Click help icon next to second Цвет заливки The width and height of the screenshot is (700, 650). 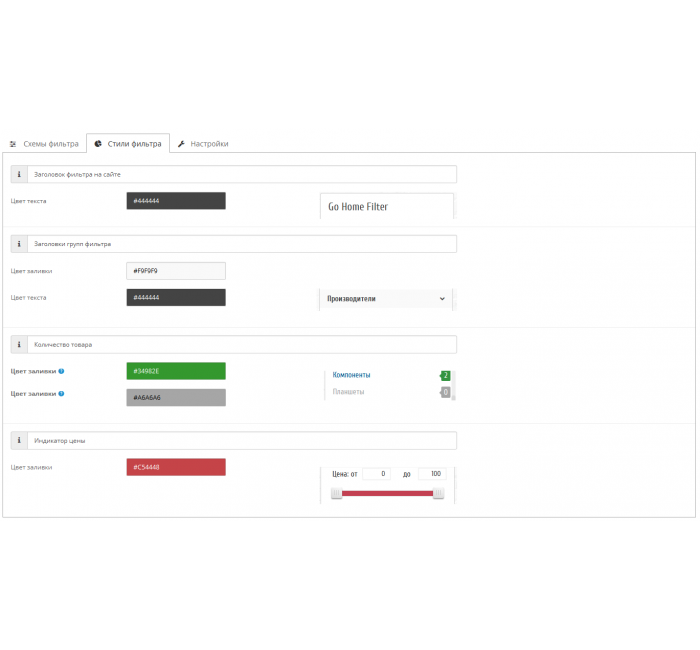[x=61, y=394]
